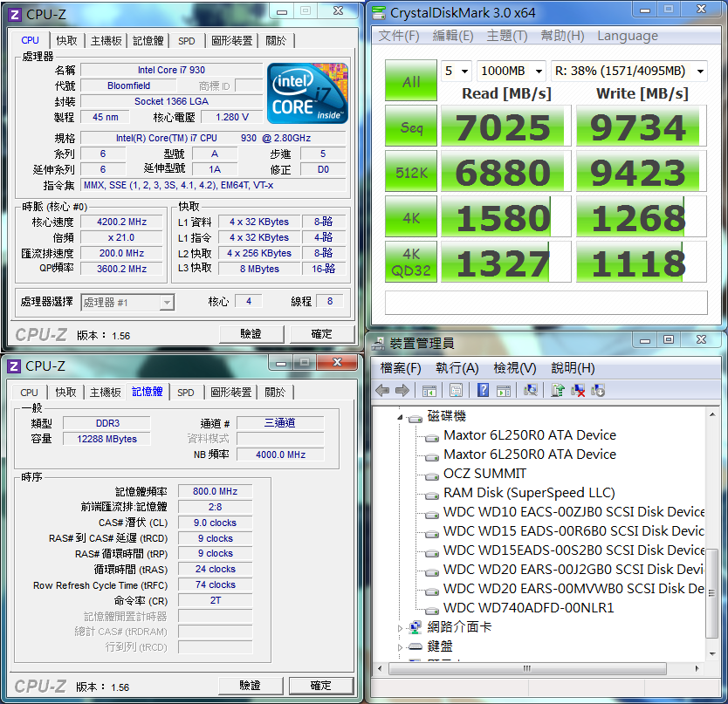Click the bottom CPU-Z window's title icon
The width and height of the screenshot is (728, 704).
(14, 366)
